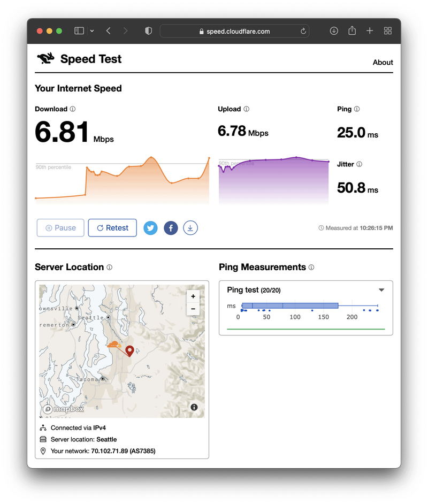Pause the running speed test
This screenshot has height=504, width=428.
point(60,228)
